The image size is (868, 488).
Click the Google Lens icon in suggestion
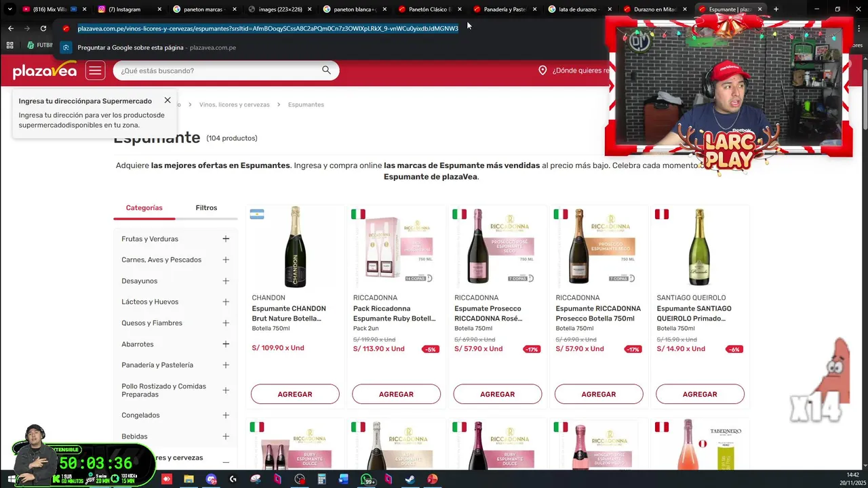click(66, 47)
